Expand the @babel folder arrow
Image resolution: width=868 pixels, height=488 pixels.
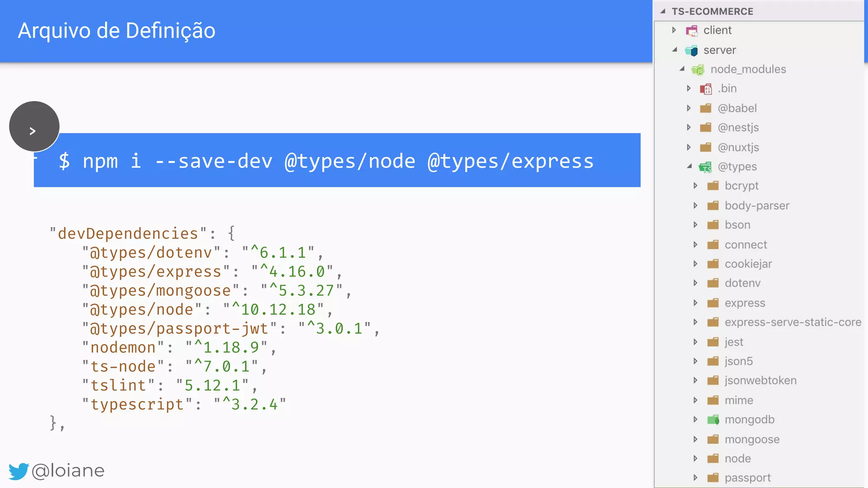[689, 108]
